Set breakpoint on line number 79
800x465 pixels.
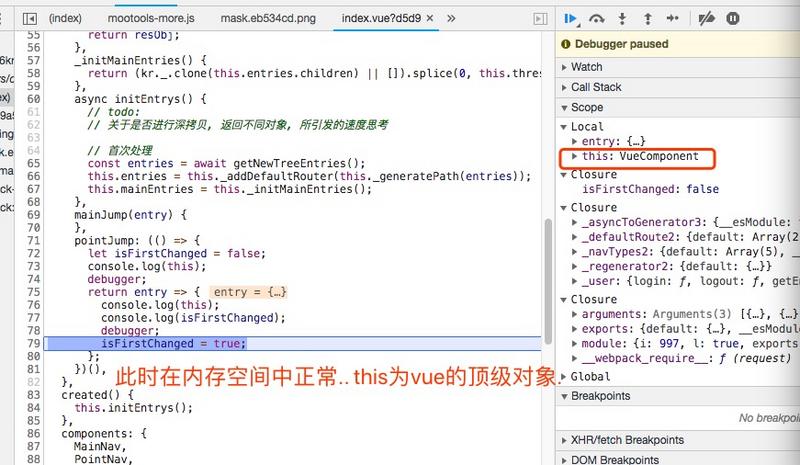33,344
